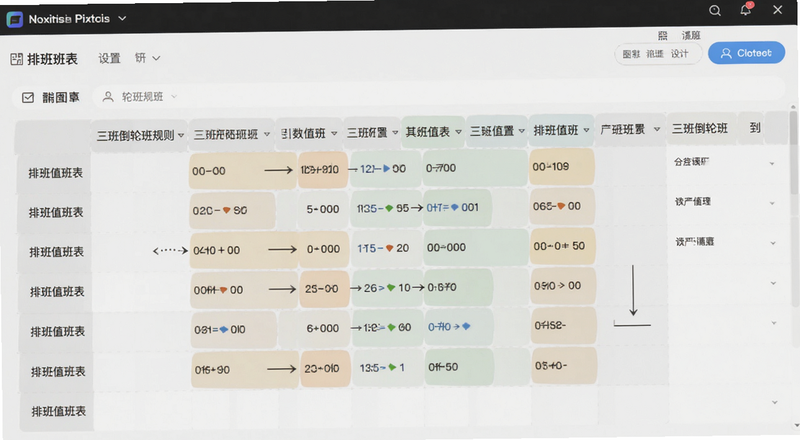Click the schedule grid icon beside 排班班表
Viewport: 800px width, 440px height.
[x=16, y=59]
